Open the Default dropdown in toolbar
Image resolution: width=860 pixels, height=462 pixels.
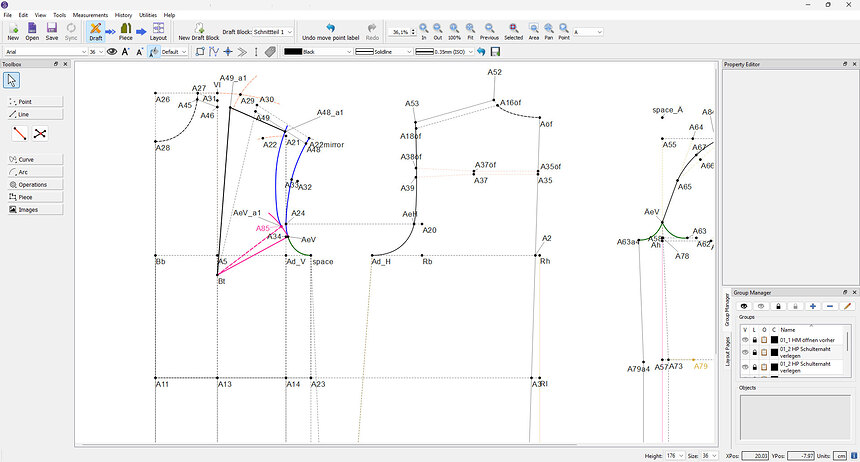[x=174, y=52]
